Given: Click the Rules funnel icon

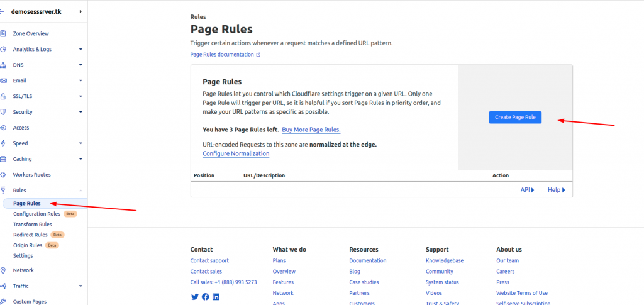Looking at the screenshot, I should pyautogui.click(x=3, y=190).
